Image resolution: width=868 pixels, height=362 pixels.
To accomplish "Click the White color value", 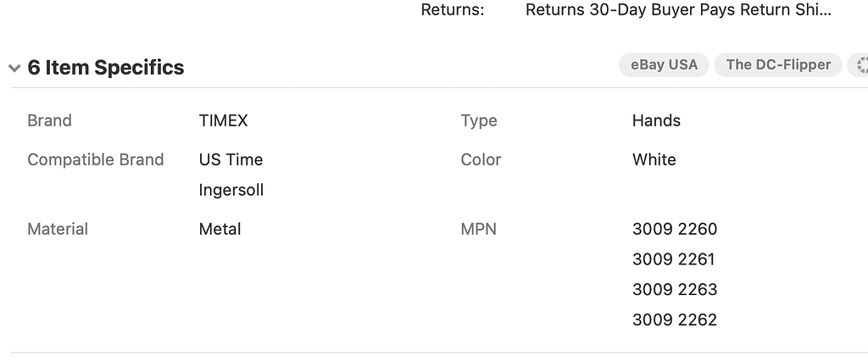I will click(654, 159).
